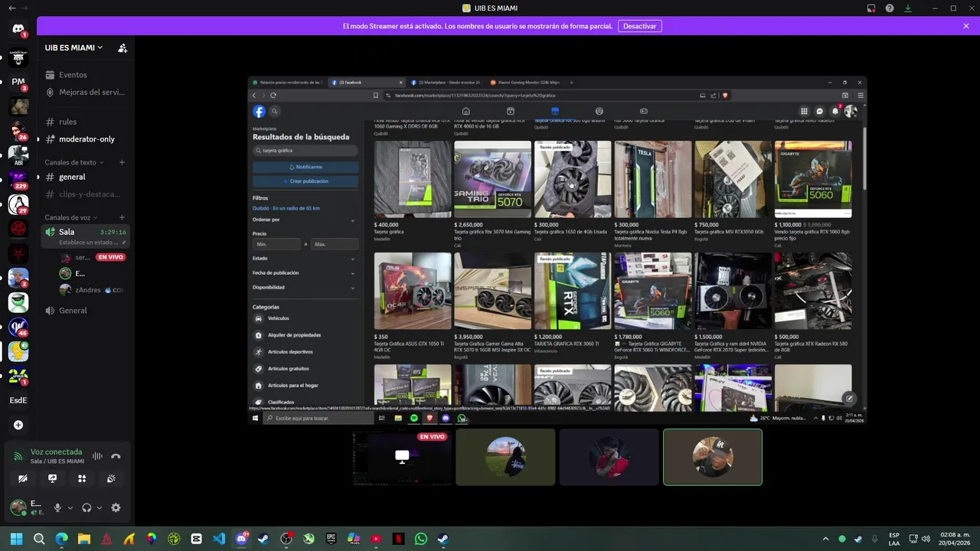Click download update arrow in title bar
This screenshot has height=551, width=980.
[908, 8]
